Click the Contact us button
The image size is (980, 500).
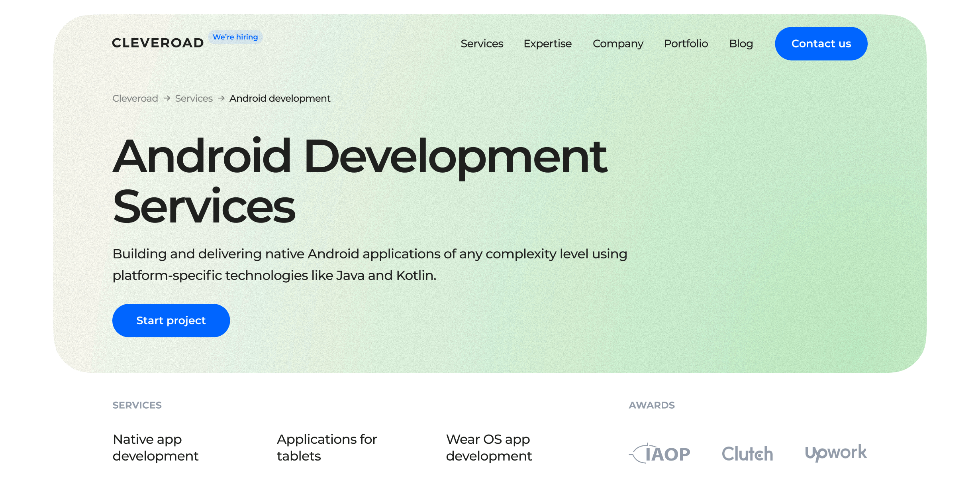pyautogui.click(x=821, y=43)
